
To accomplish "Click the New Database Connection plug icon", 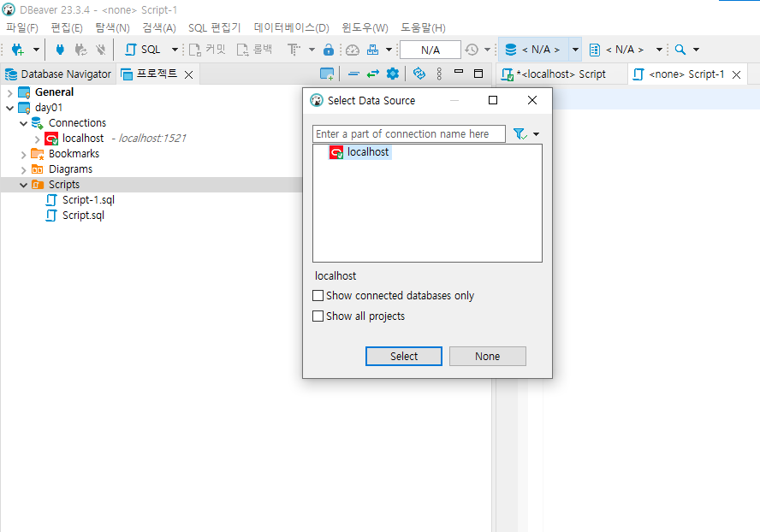I will (x=18, y=50).
